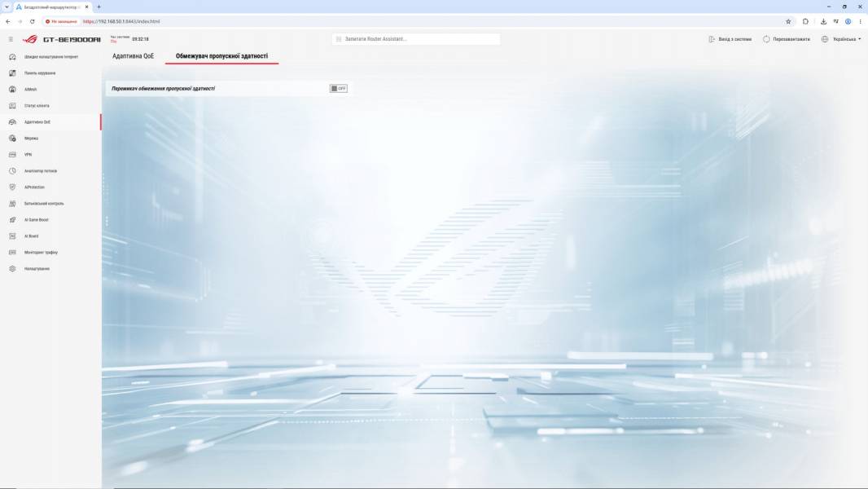Switch to the Адаптивна QoE tab
The height and width of the screenshot is (489, 868).
coord(133,56)
